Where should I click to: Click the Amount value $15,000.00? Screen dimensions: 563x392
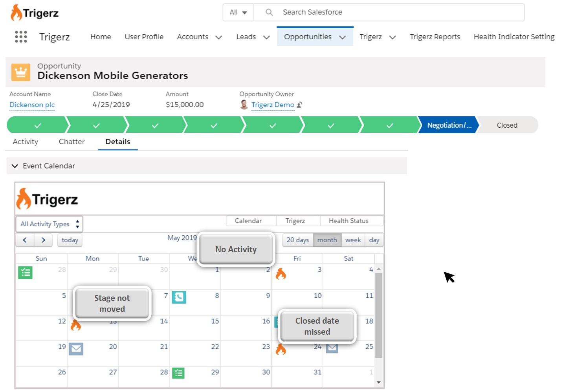185,105
